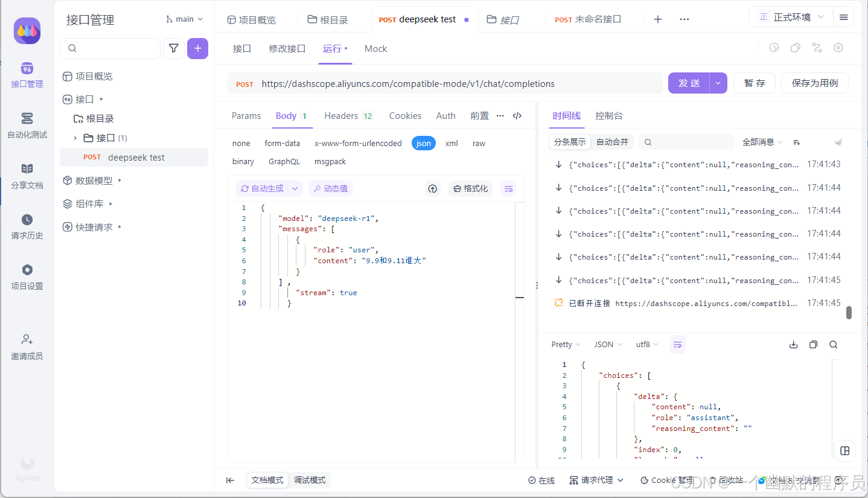Search in response with magnifier icon
Viewport: 868px width, 498px height.
(834, 345)
